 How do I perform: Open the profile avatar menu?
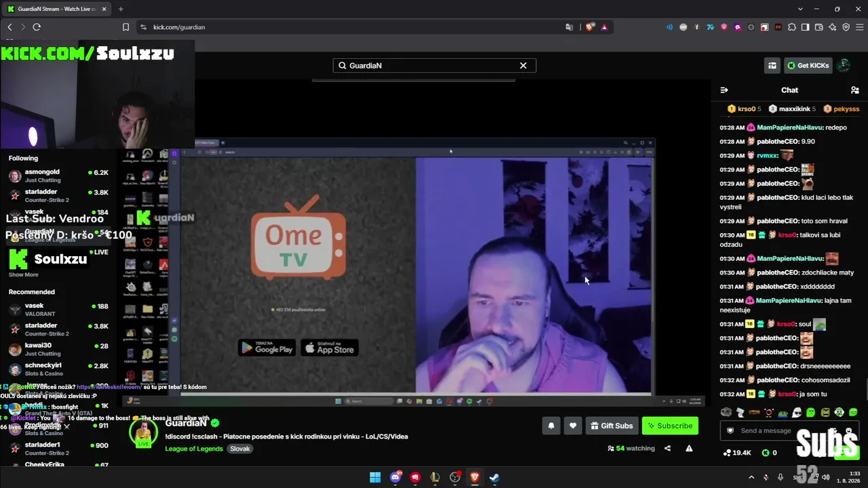(x=843, y=66)
